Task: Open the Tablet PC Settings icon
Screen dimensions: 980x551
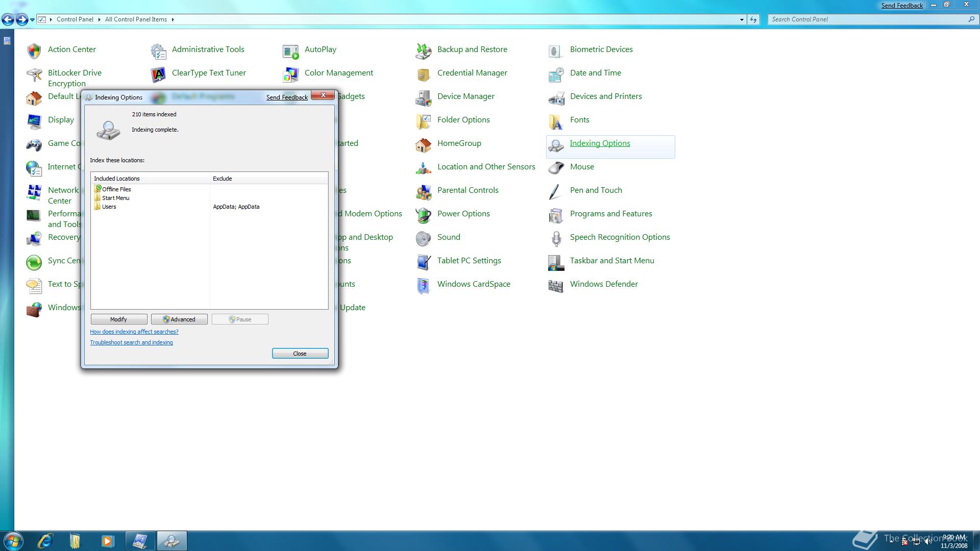Action: pos(424,262)
